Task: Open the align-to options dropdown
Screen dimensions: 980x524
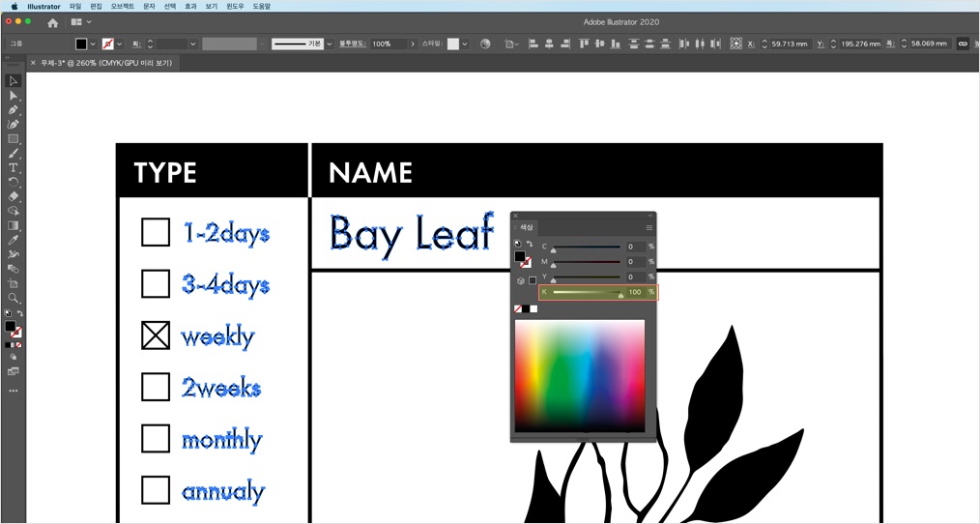Action: point(512,44)
